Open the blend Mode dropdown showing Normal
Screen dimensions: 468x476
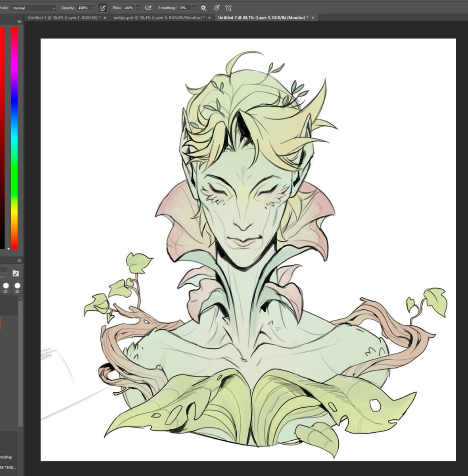[x=34, y=8]
